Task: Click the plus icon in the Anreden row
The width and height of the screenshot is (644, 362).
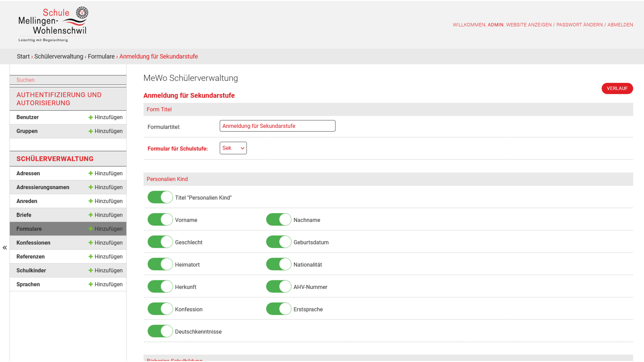Action: coord(91,201)
